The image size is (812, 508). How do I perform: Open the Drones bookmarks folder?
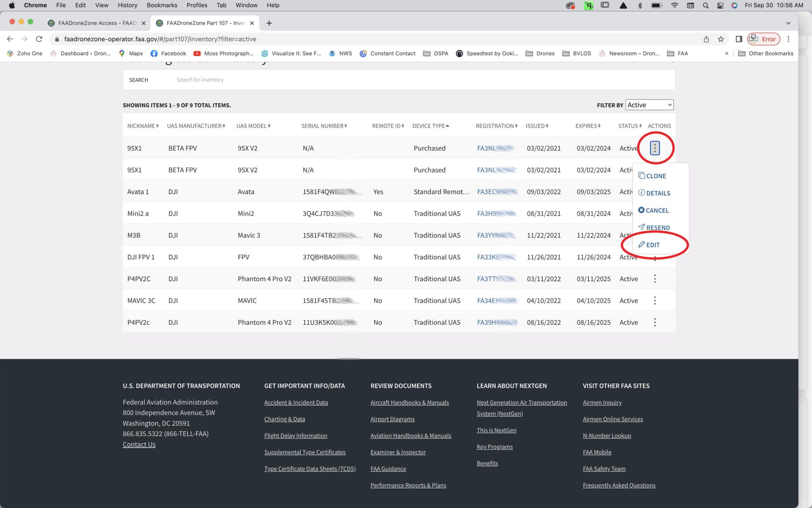540,53
